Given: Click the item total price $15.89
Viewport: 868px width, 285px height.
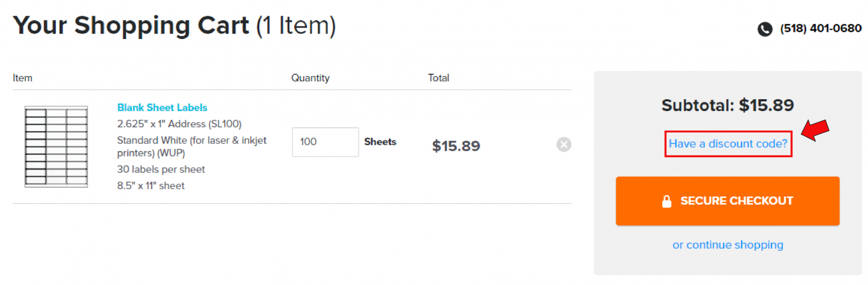Looking at the screenshot, I should [456, 146].
